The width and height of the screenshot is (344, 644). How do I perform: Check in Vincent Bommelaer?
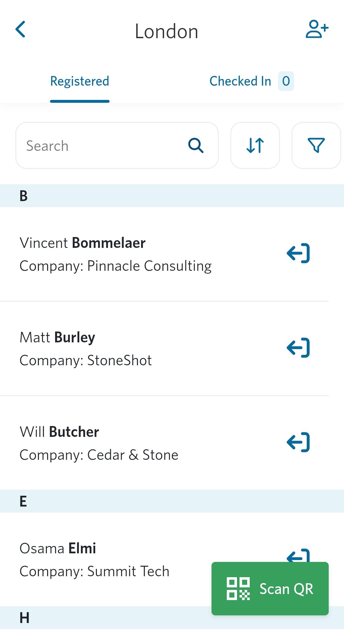pyautogui.click(x=298, y=253)
